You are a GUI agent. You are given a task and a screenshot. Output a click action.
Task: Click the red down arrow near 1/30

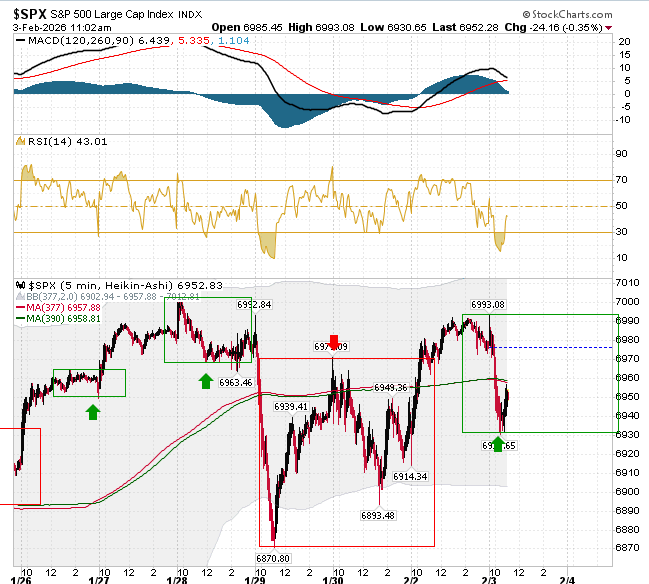click(x=334, y=342)
